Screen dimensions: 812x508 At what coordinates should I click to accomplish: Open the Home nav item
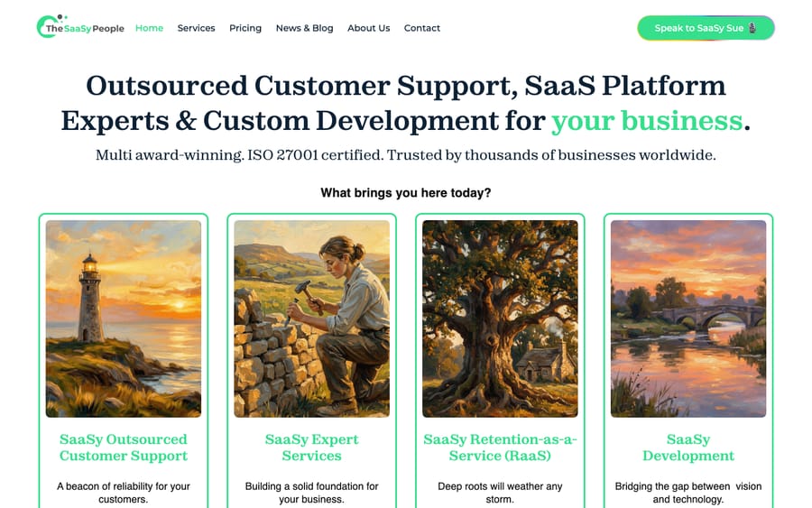149,28
